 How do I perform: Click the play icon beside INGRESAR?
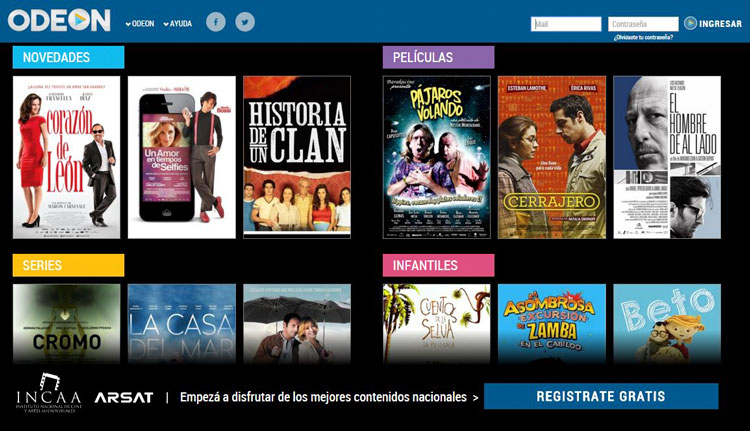pos(690,23)
